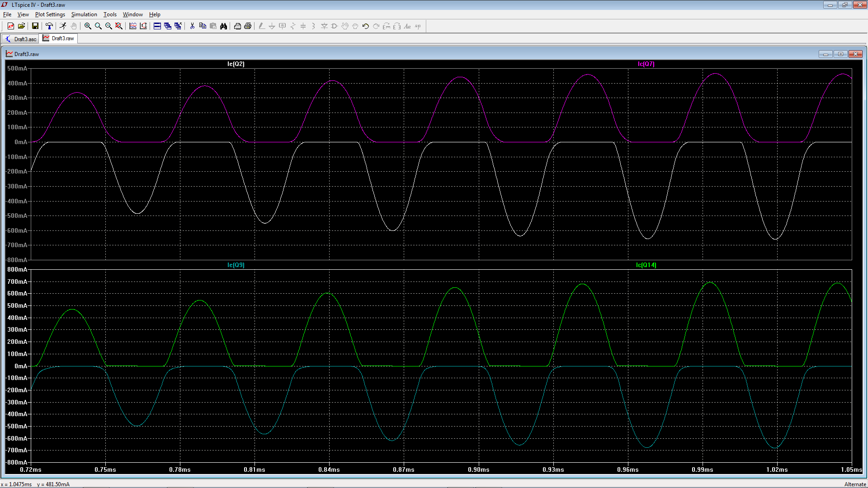868x488 pixels.
Task: Click the Print icon in toolbar
Action: 248,26
